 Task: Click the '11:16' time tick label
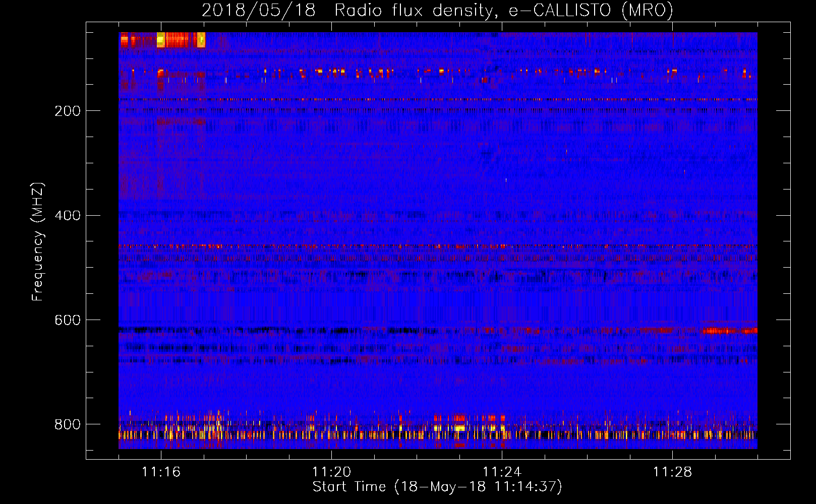[x=161, y=472]
